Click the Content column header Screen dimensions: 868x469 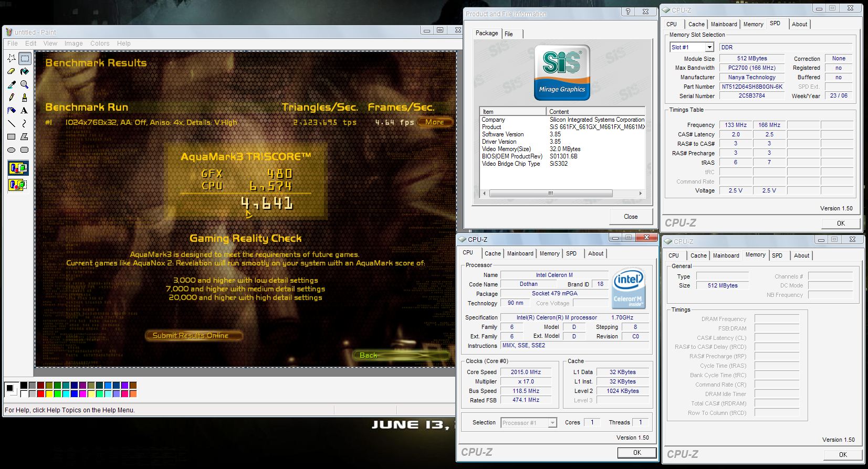coord(595,112)
